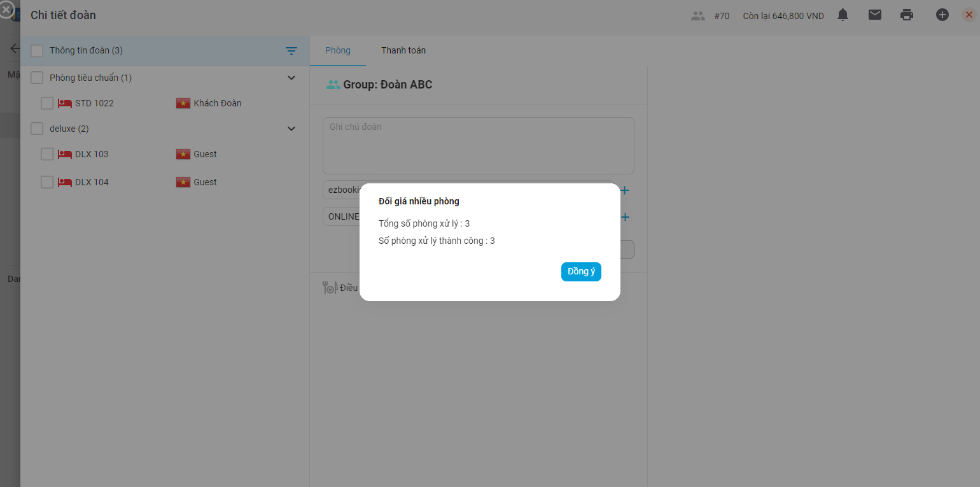The width and height of the screenshot is (980, 487).
Task: Select the Phòng tab
Action: point(337,50)
